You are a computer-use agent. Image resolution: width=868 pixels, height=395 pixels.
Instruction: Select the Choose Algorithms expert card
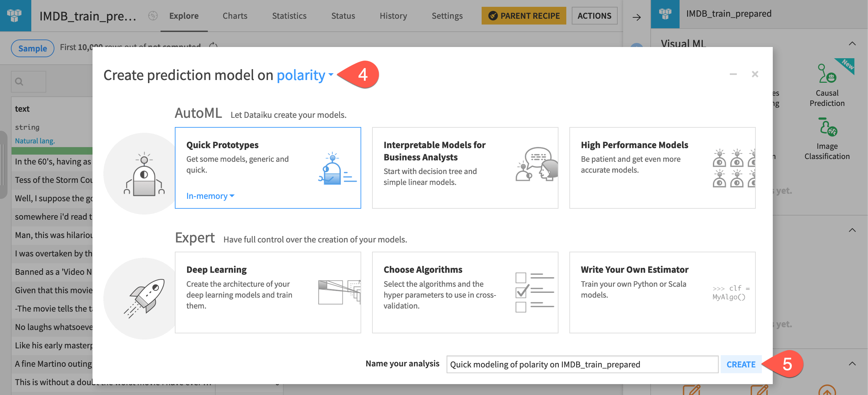click(465, 292)
